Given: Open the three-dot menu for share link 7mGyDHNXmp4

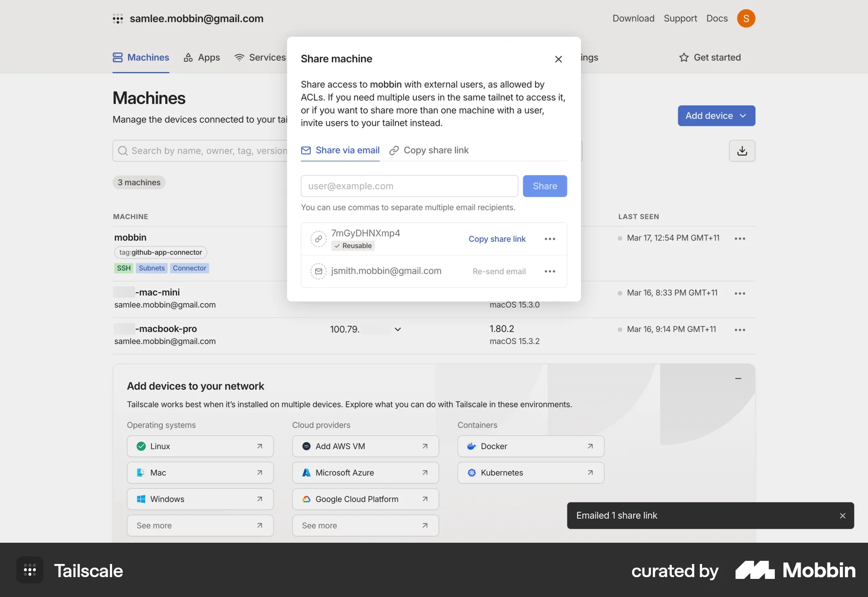Looking at the screenshot, I should [549, 239].
